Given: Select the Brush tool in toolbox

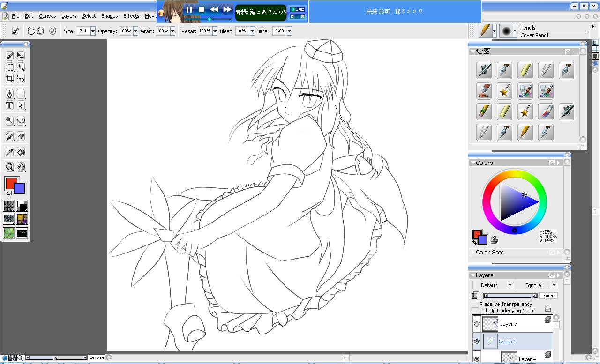Looking at the screenshot, I should click(9, 56).
